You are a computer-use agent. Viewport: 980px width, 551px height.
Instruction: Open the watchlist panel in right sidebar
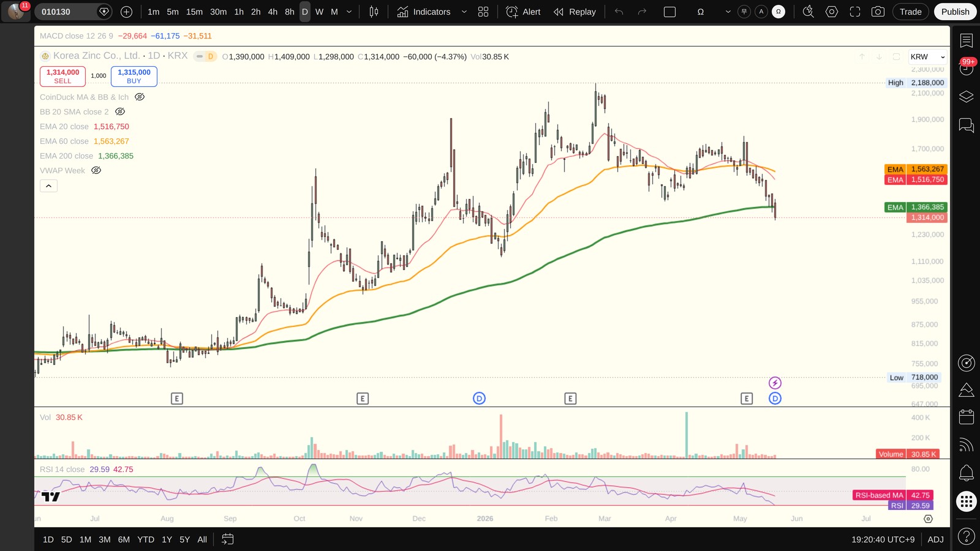(967, 41)
